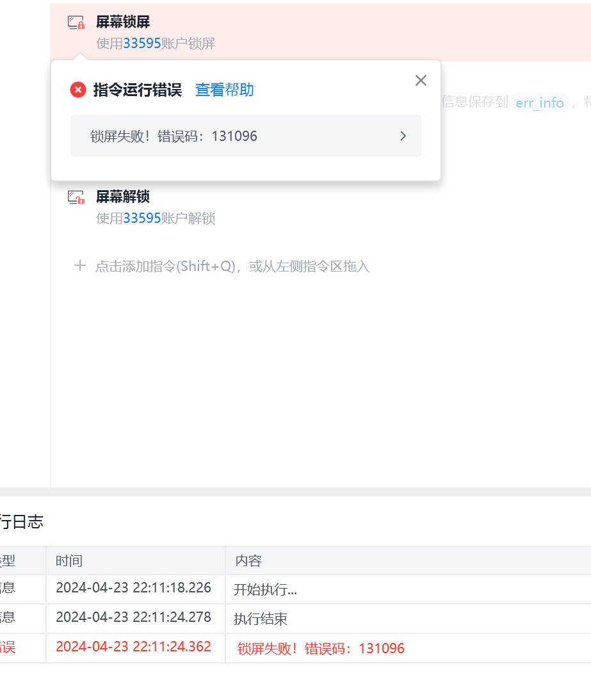The height and width of the screenshot is (700, 591).
Task: Click the red error icon beside 指令运行错误
Action: coord(78,90)
